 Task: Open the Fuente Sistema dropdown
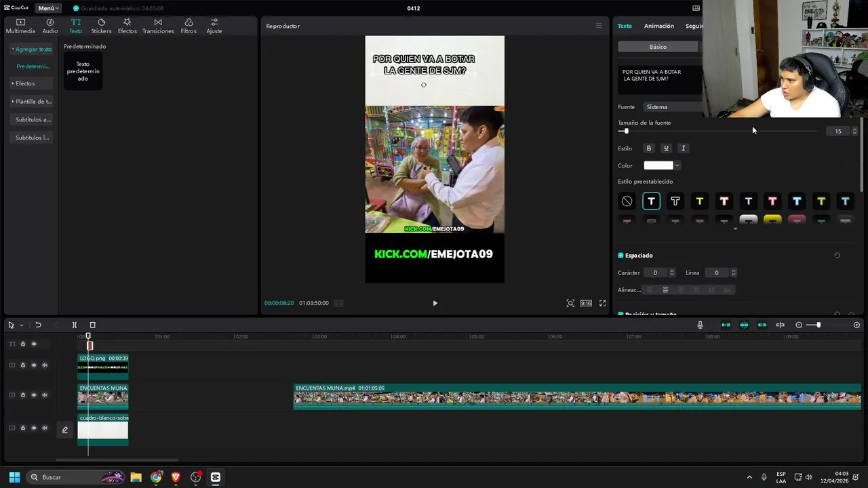673,107
